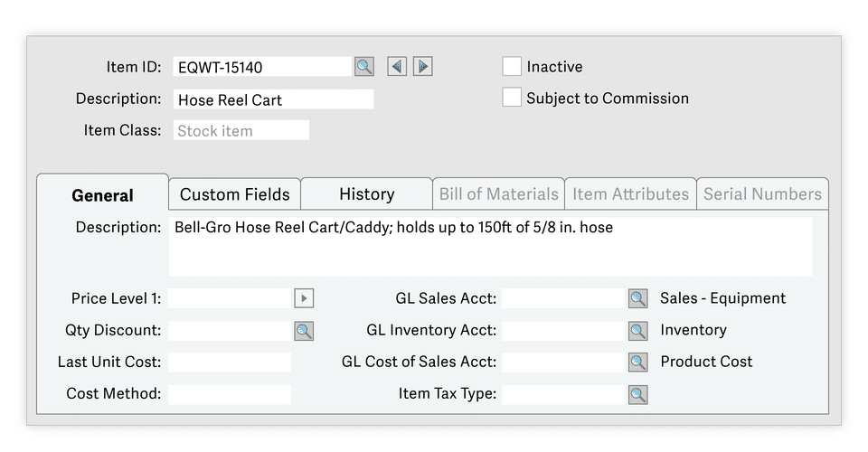Open the Qty Discount lookup magnifier
868x452 pixels.
tap(304, 331)
